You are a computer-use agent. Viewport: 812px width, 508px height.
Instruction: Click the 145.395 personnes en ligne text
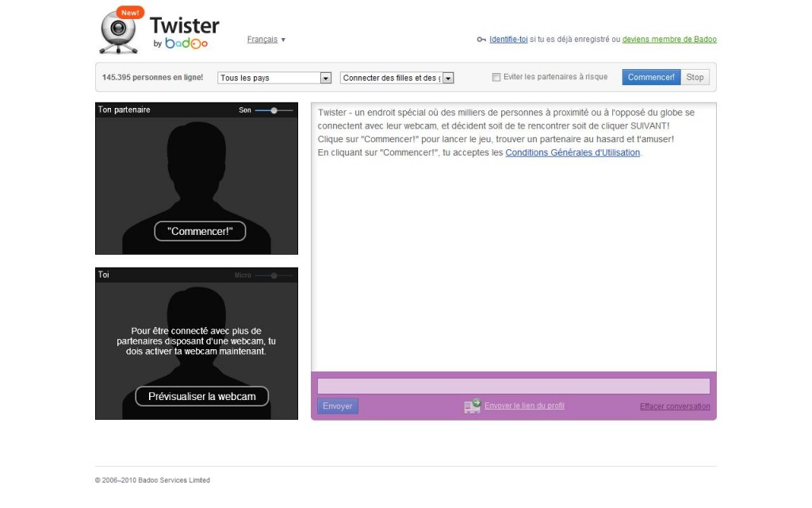pyautogui.click(x=153, y=77)
